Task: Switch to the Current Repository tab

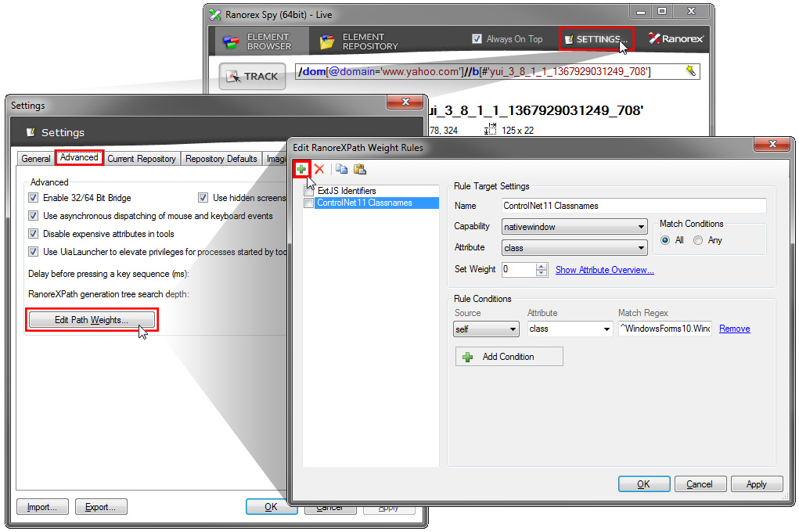Action: [x=142, y=159]
